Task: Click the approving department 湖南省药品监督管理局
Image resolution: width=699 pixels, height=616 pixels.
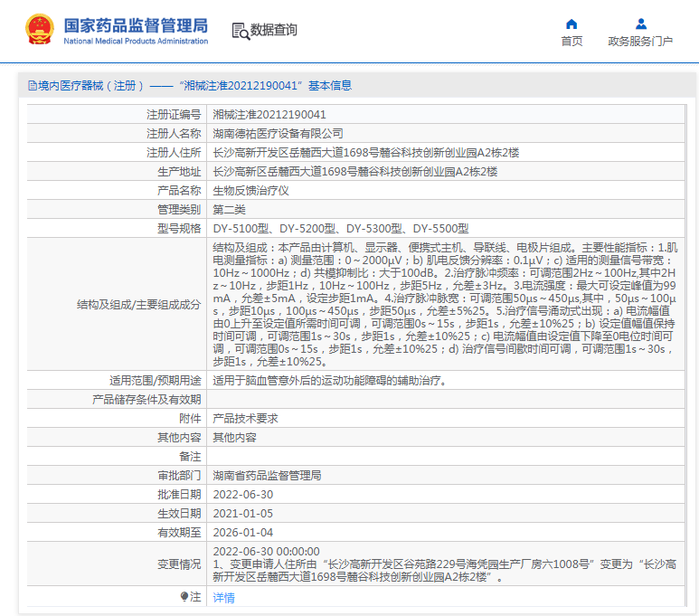Action: pos(267,476)
